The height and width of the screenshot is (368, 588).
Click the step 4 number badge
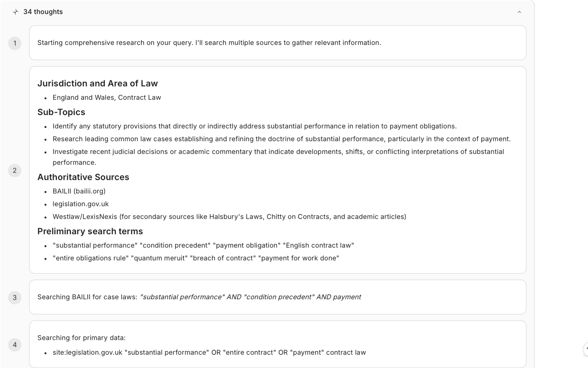[x=15, y=345]
